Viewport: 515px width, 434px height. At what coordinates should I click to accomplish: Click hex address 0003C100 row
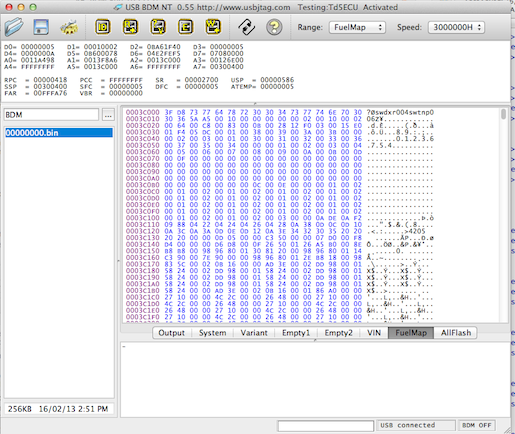pos(279,218)
